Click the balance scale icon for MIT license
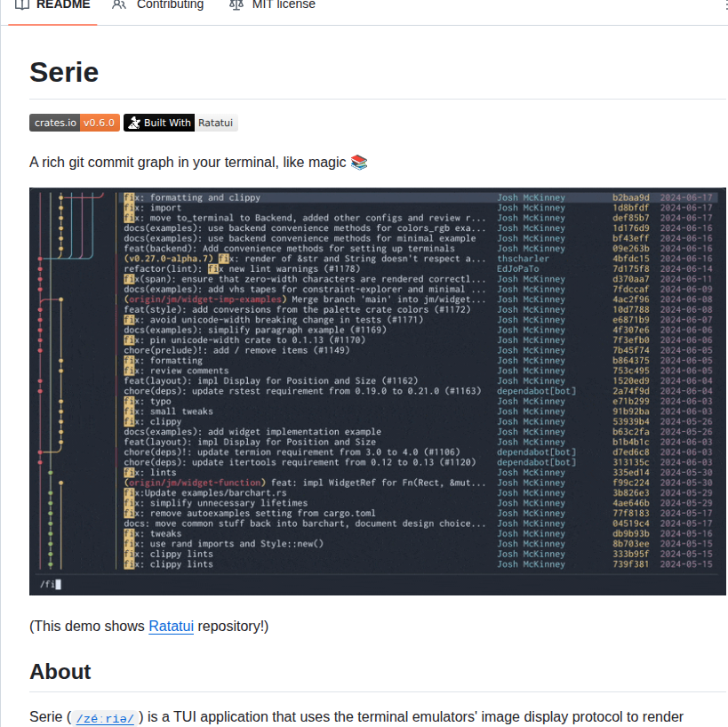Image resolution: width=728 pixels, height=727 pixels. (x=236, y=4)
